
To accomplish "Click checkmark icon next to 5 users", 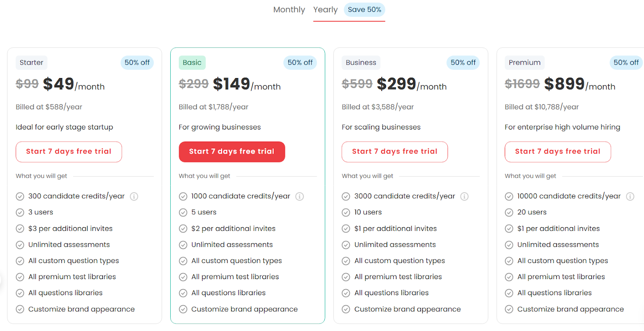I will click(183, 212).
